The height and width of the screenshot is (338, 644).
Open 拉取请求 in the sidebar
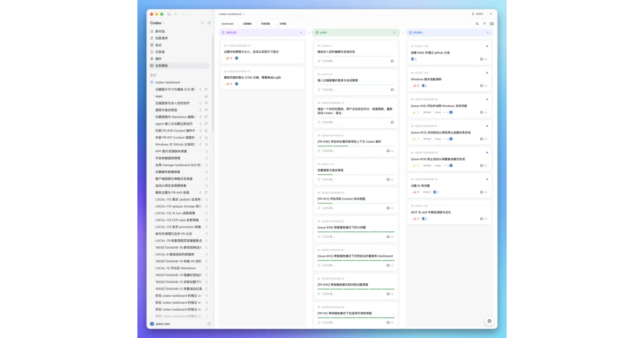[179, 38]
